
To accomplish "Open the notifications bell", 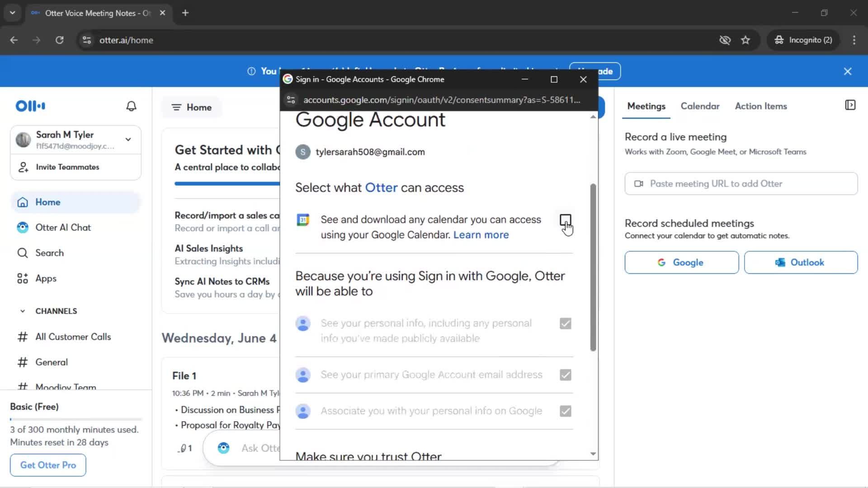I will point(131,106).
